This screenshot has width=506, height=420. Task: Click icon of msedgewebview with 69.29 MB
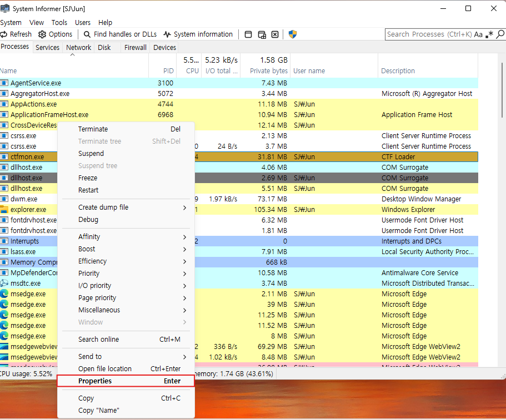(x=4, y=347)
